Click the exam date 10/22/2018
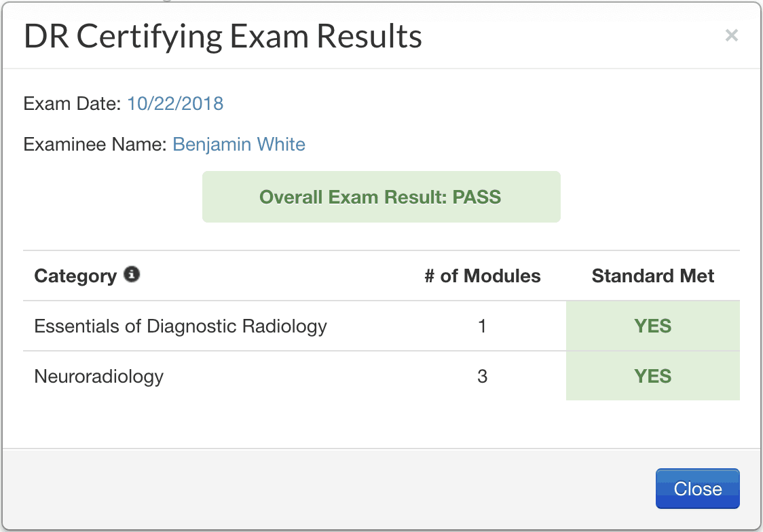Viewport: 763px width, 532px height. 175,104
